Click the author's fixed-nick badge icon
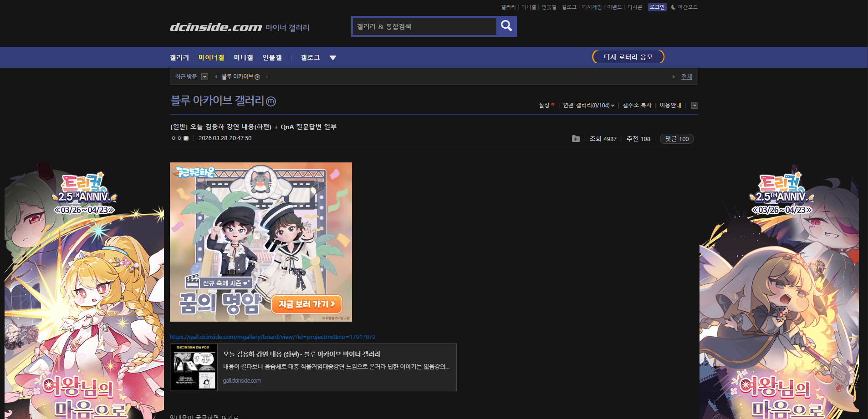Viewport: 868px width, 419px height. 186,138
